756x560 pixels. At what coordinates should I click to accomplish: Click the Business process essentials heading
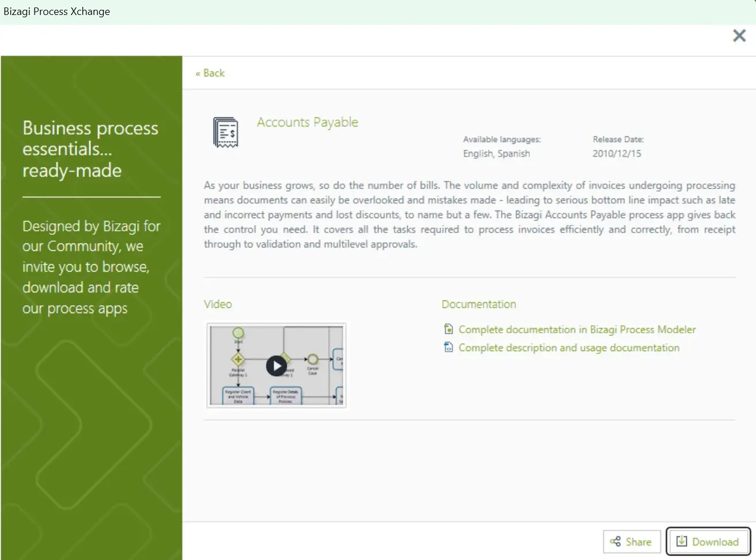click(90, 149)
